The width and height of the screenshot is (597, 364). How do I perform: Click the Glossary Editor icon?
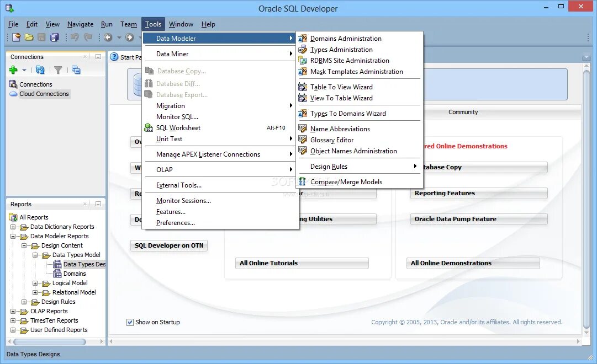(303, 140)
